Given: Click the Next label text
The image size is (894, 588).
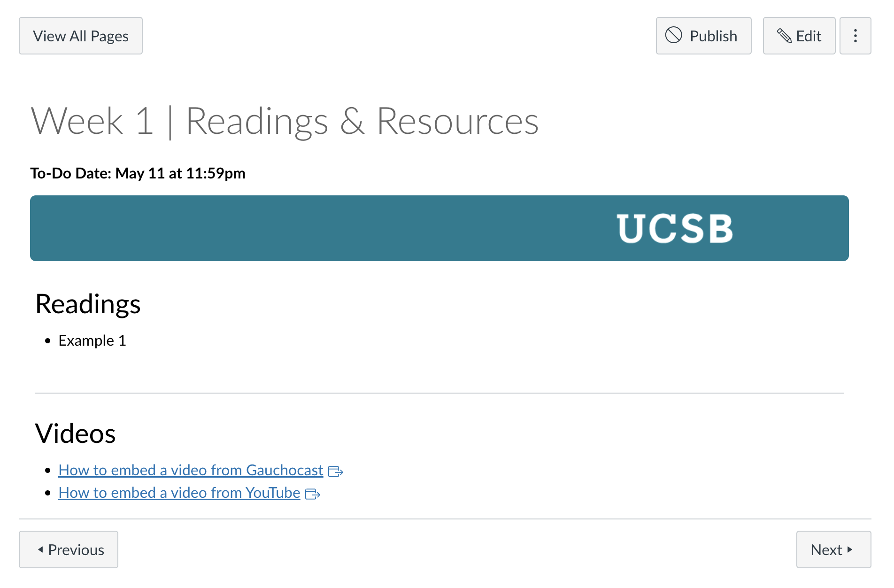Looking at the screenshot, I should click(826, 549).
